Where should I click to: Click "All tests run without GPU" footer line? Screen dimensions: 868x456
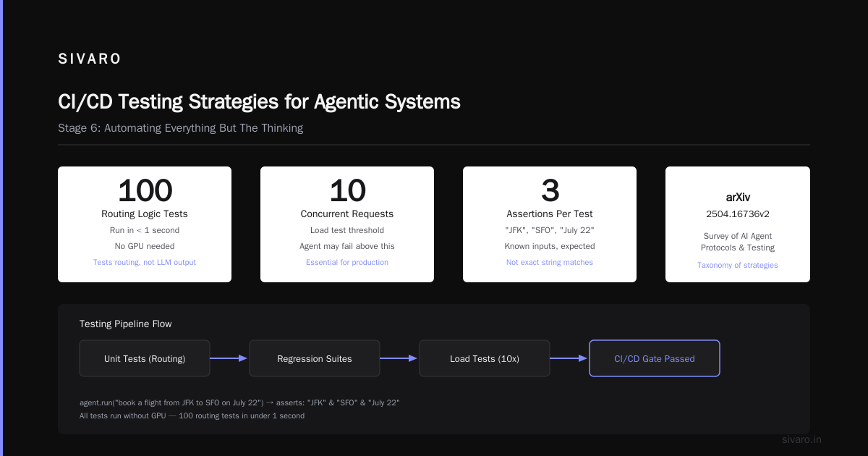[x=192, y=415]
